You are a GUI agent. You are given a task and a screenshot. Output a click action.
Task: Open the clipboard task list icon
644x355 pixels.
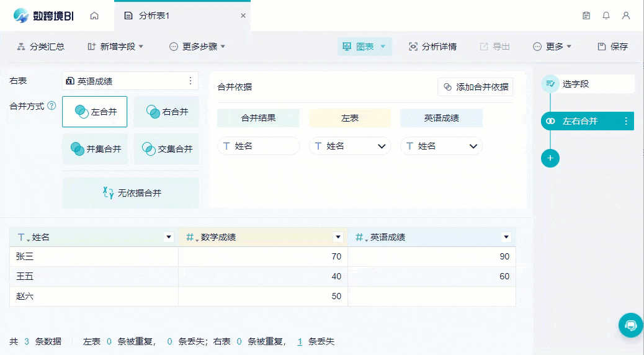tap(586, 16)
